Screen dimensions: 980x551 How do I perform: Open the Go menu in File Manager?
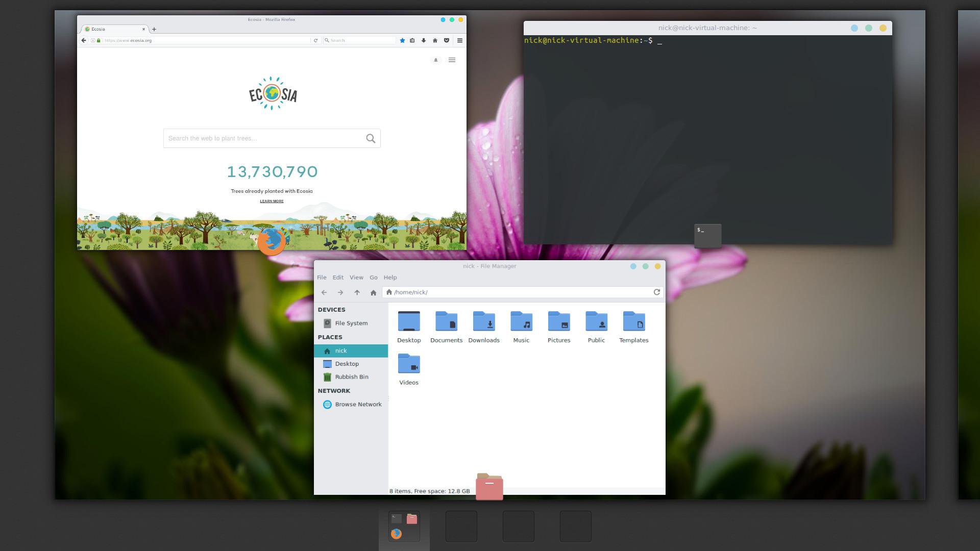[x=374, y=278]
